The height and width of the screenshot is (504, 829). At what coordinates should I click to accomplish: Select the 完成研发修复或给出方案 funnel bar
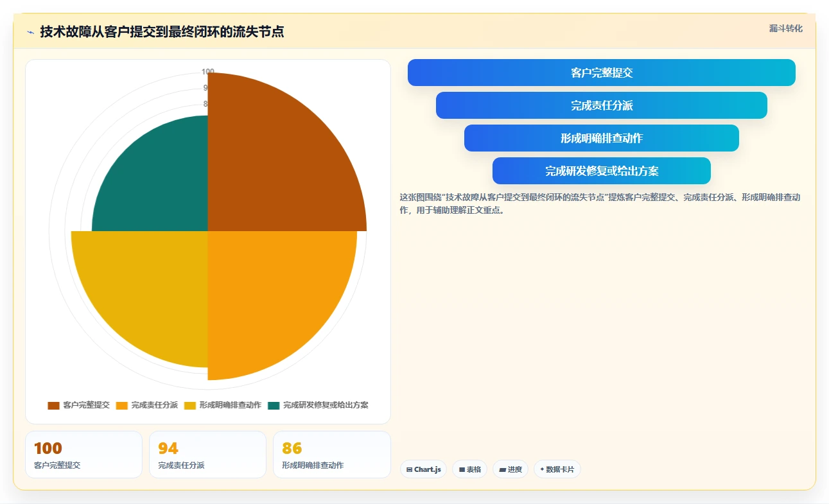tap(602, 171)
